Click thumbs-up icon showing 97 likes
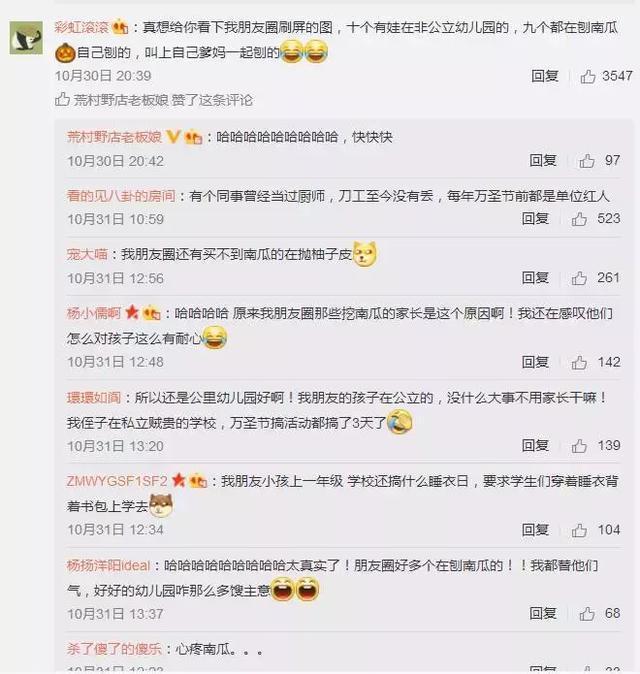Screen dimensions: 640x674 (587, 161)
